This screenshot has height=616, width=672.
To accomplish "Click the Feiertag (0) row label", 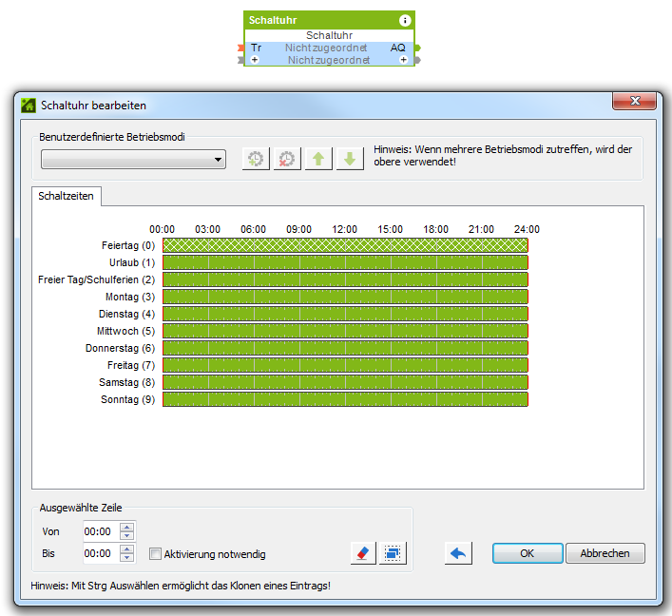I will point(128,245).
